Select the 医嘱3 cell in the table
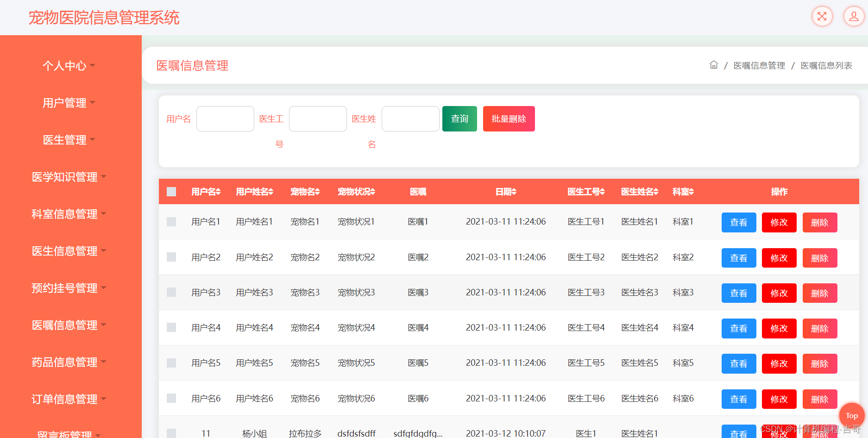Screen dimensions: 868x438 tap(418, 293)
